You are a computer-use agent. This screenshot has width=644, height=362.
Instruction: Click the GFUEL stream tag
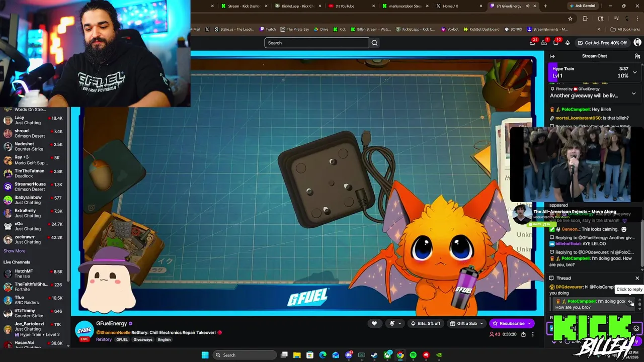pos(122,340)
